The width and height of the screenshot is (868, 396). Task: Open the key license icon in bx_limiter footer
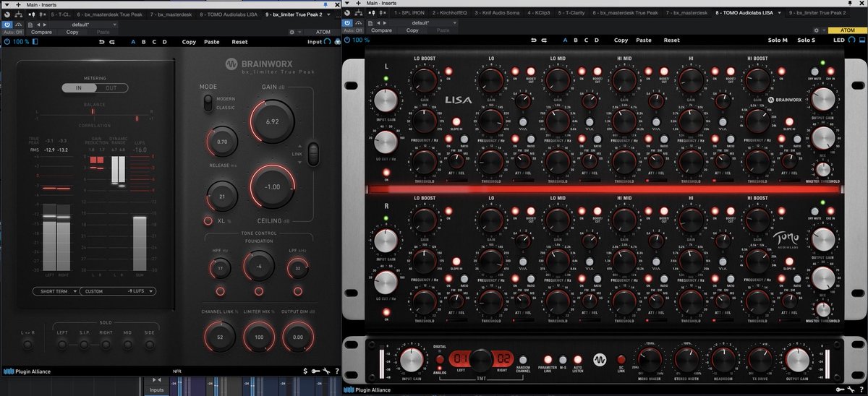click(x=317, y=371)
